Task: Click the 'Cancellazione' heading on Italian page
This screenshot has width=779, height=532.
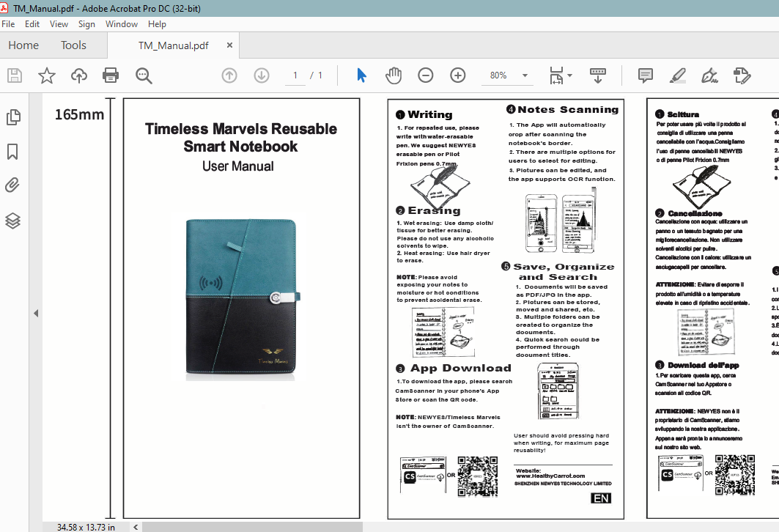Action: click(695, 213)
